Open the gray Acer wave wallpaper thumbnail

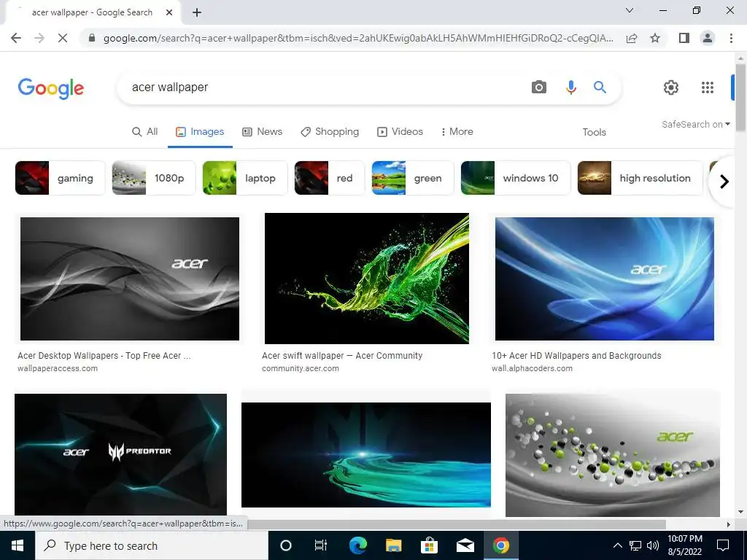130,279
